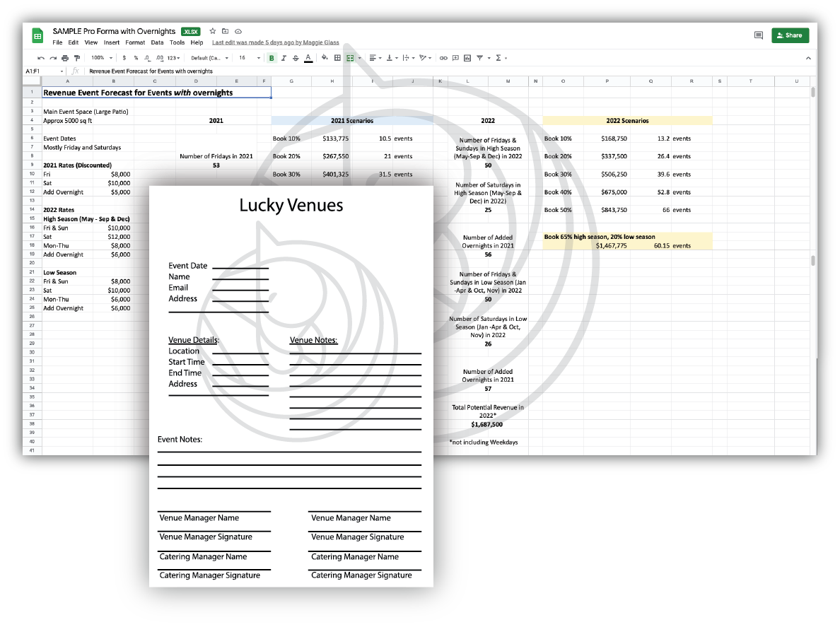Open the text color picker
This screenshot has width=840, height=627.
(308, 58)
